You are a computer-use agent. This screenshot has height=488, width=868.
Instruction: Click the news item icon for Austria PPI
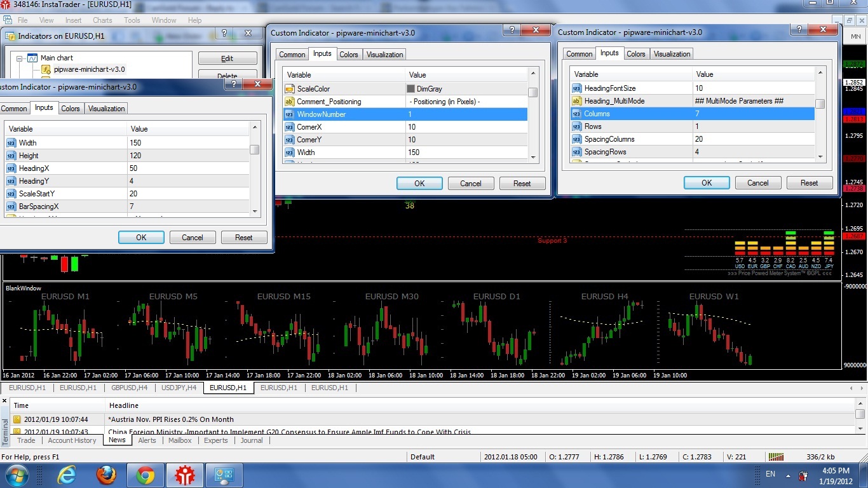(x=17, y=419)
